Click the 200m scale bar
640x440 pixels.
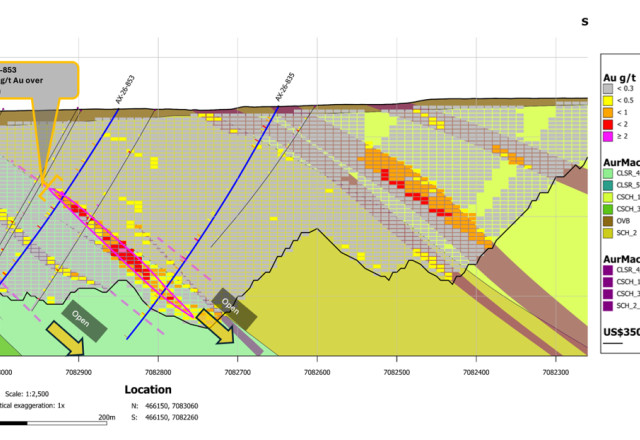[x=53, y=423]
